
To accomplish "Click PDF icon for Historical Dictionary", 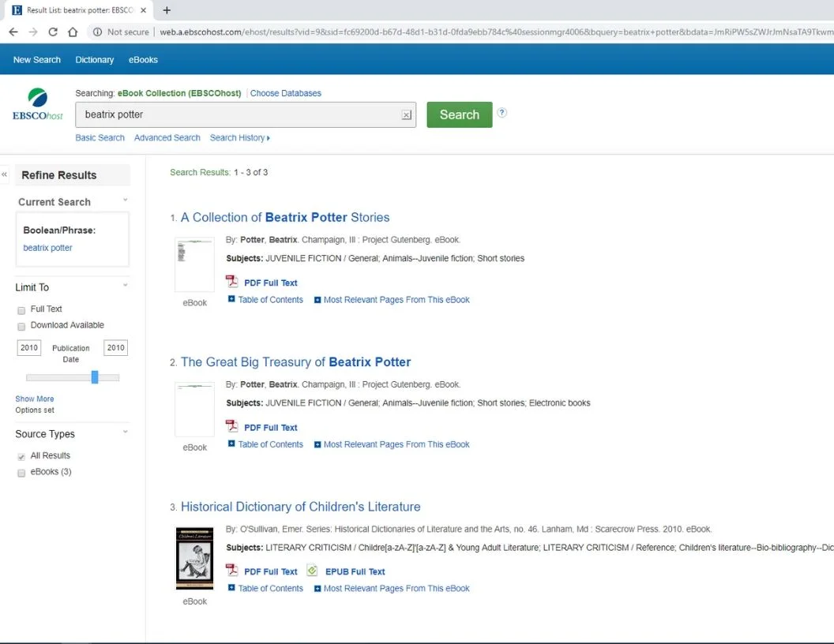I will pos(231,570).
